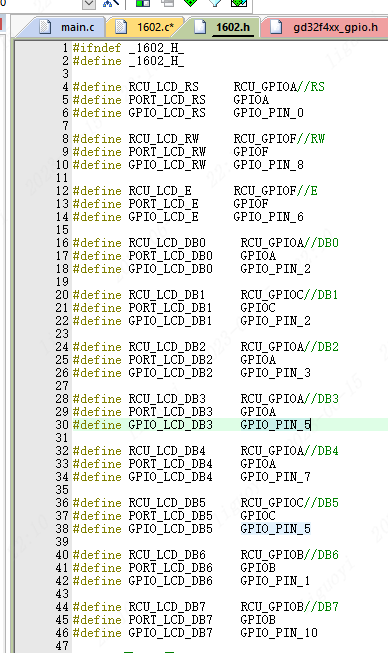Click the file icon on 1602.c* tab
This screenshot has width=388, height=653.
[x=121, y=27]
